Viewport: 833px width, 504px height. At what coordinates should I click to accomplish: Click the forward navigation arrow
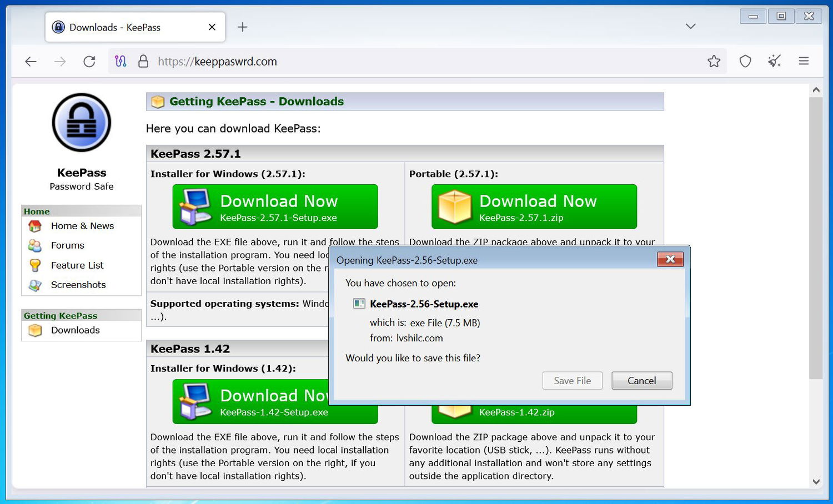(60, 62)
